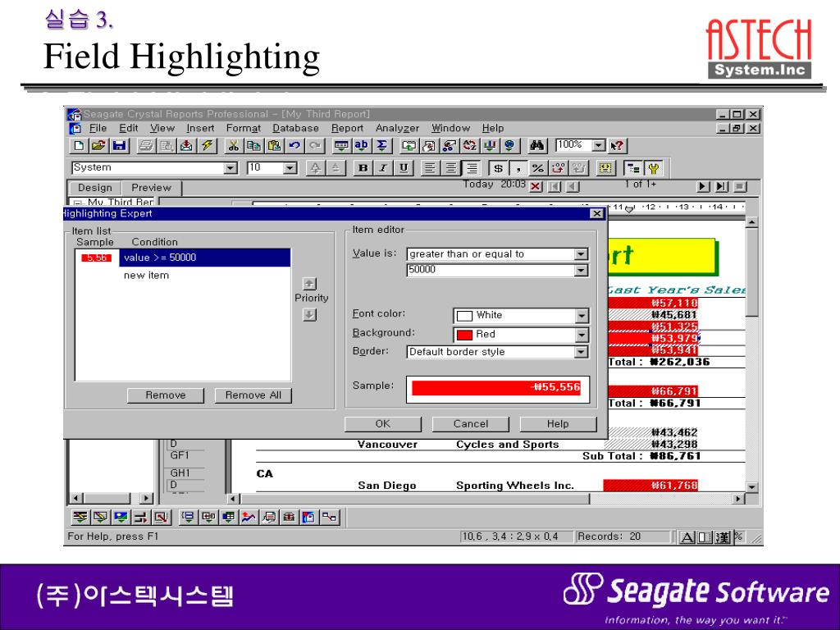Click the Priority up arrow button

309,283
